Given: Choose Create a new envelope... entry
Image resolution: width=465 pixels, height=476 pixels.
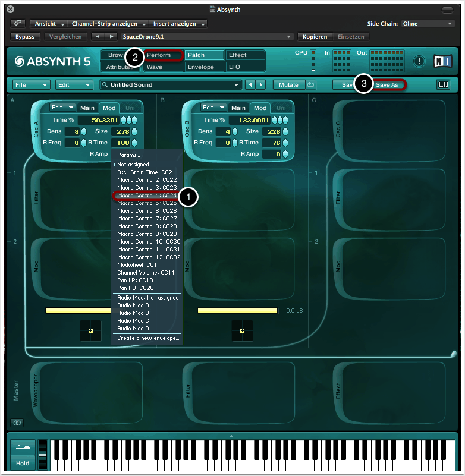Looking at the screenshot, I should 147,338.
